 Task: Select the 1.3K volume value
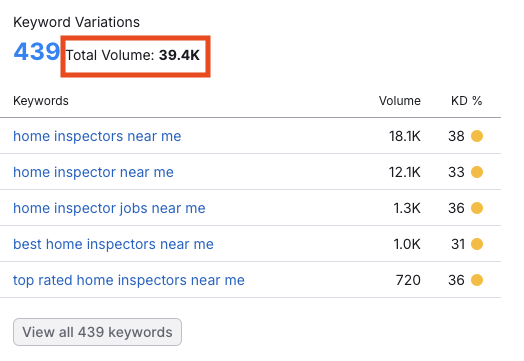point(407,208)
